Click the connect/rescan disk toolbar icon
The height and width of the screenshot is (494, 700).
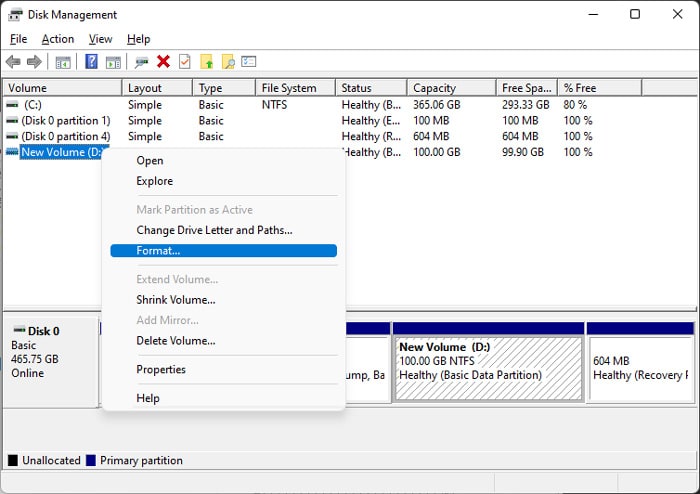[x=142, y=62]
